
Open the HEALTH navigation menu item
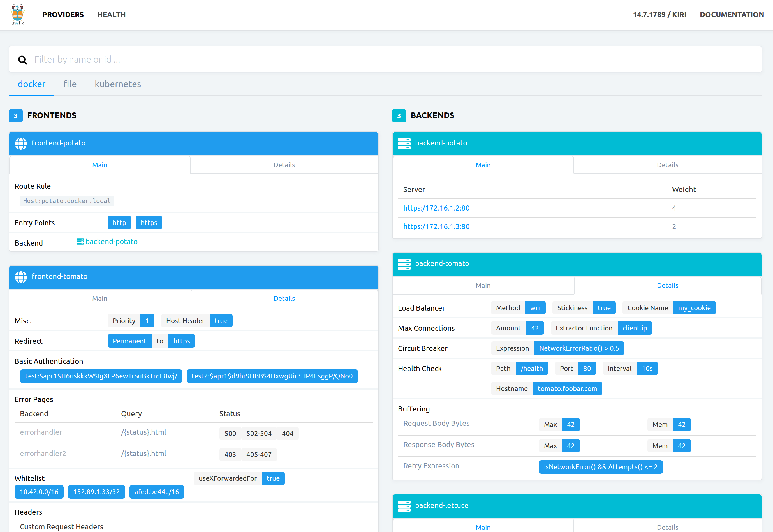pos(110,15)
